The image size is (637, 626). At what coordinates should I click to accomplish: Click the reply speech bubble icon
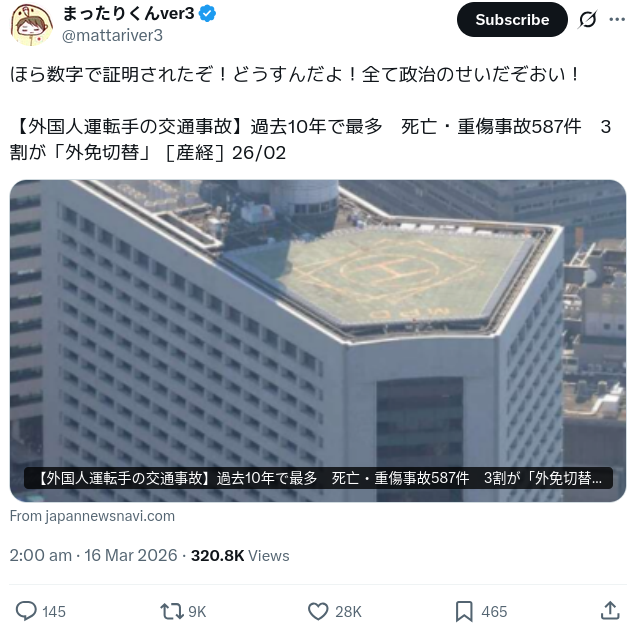coord(26,611)
